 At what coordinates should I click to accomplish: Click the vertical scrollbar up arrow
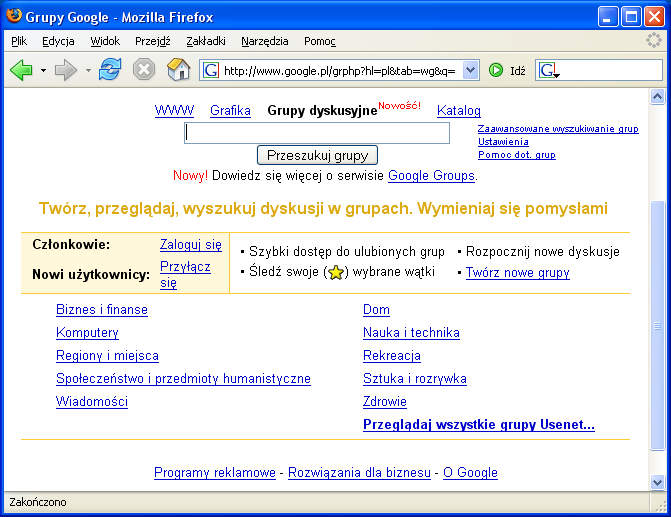[x=657, y=97]
